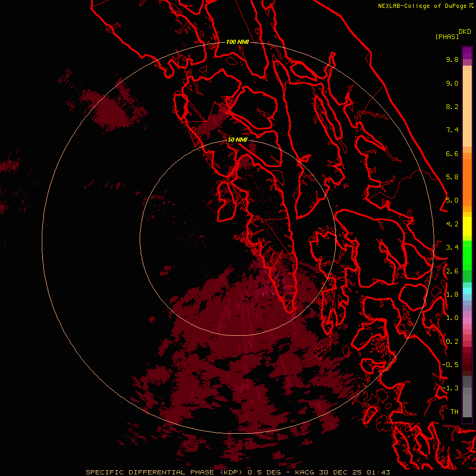Click the pink band of the color bar
476x476 pixels.
tap(467, 321)
